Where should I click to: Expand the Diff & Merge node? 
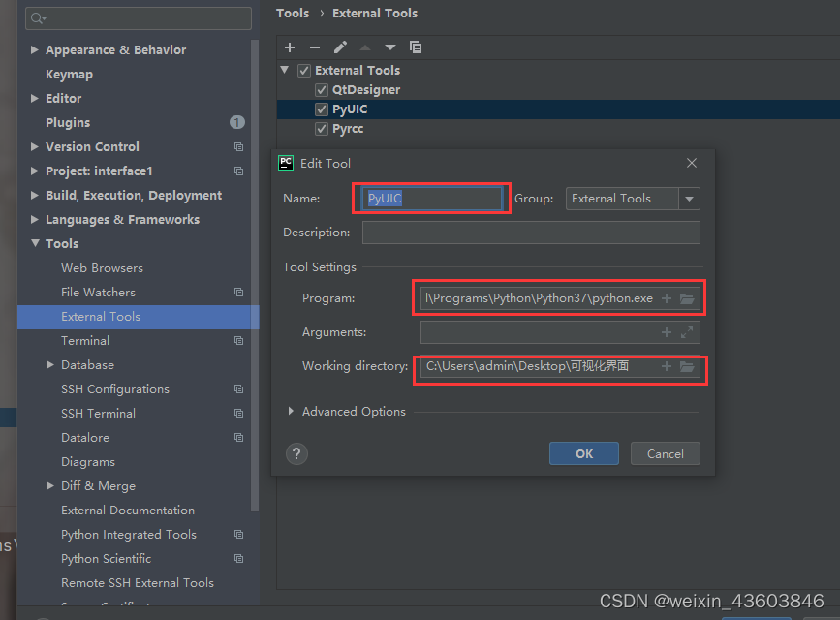50,486
